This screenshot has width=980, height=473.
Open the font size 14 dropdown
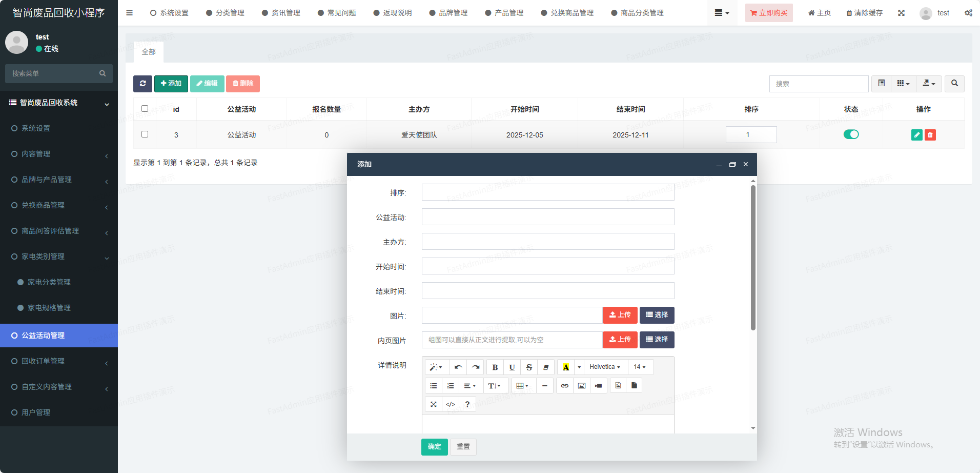click(x=639, y=367)
